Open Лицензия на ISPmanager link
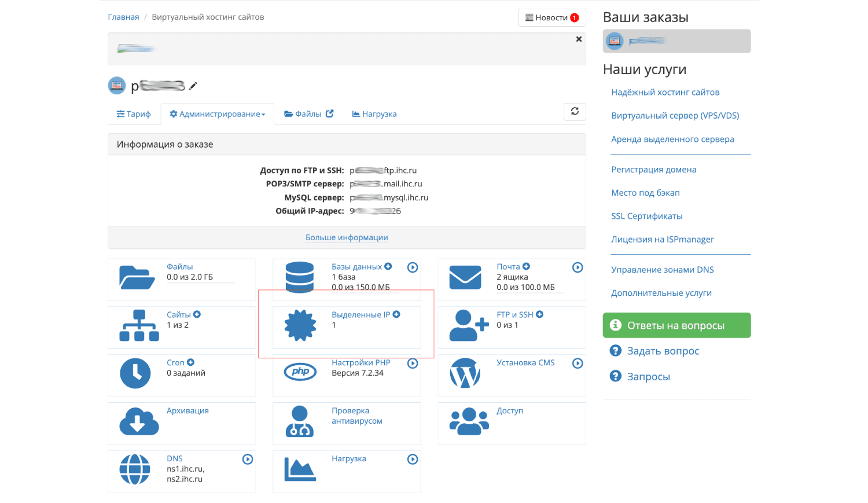The height and width of the screenshot is (503, 868). (663, 240)
